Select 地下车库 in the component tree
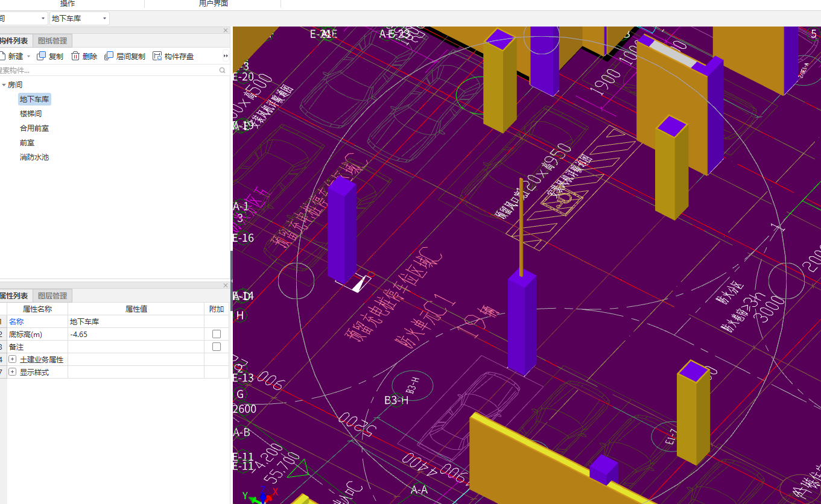 pyautogui.click(x=34, y=99)
